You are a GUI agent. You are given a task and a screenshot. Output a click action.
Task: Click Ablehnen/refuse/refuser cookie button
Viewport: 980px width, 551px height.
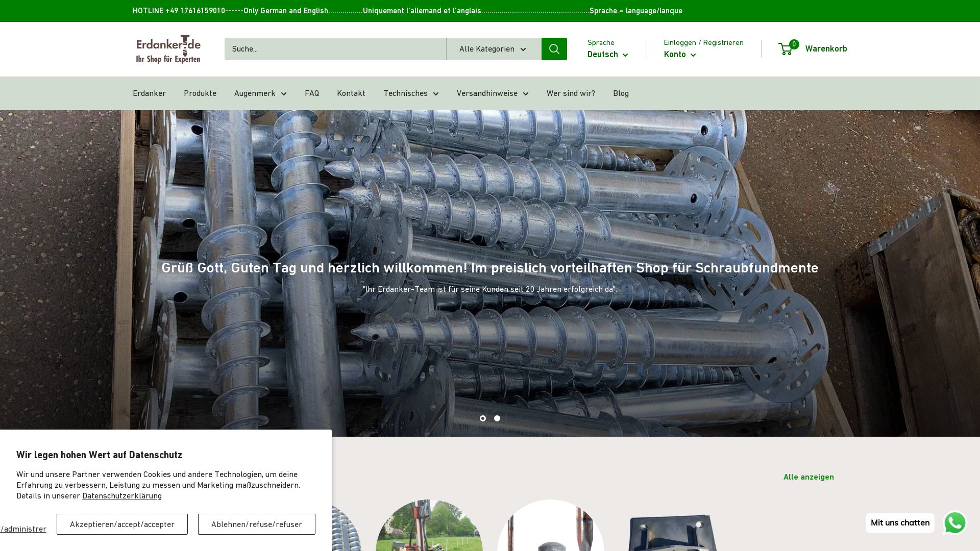(x=257, y=524)
